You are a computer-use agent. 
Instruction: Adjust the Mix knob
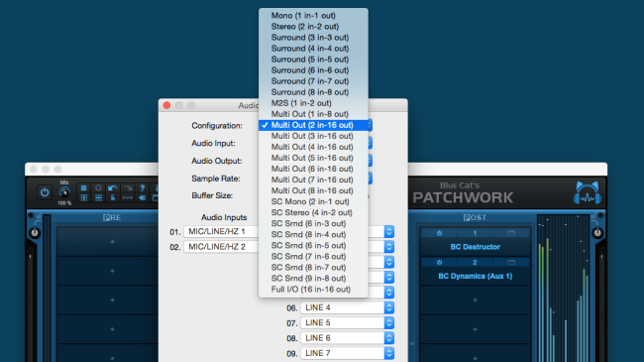point(64,192)
